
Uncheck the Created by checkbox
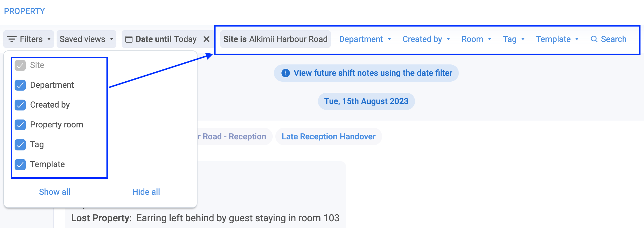pyautogui.click(x=20, y=105)
